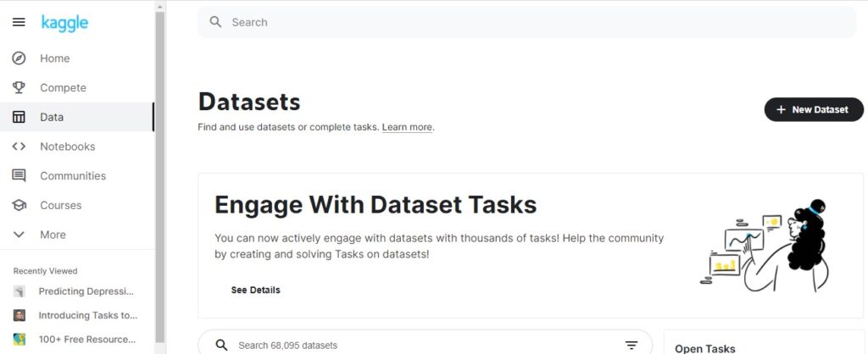Click the Compete trophy icon

[19, 87]
